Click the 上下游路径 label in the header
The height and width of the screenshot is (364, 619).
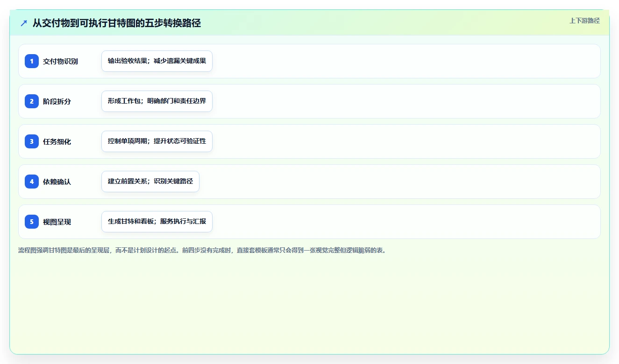584,21
